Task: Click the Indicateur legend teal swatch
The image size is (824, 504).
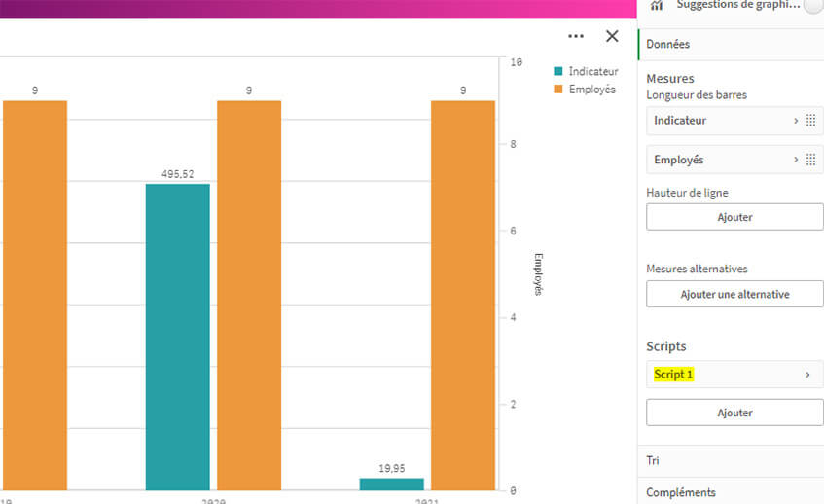Action: click(558, 71)
